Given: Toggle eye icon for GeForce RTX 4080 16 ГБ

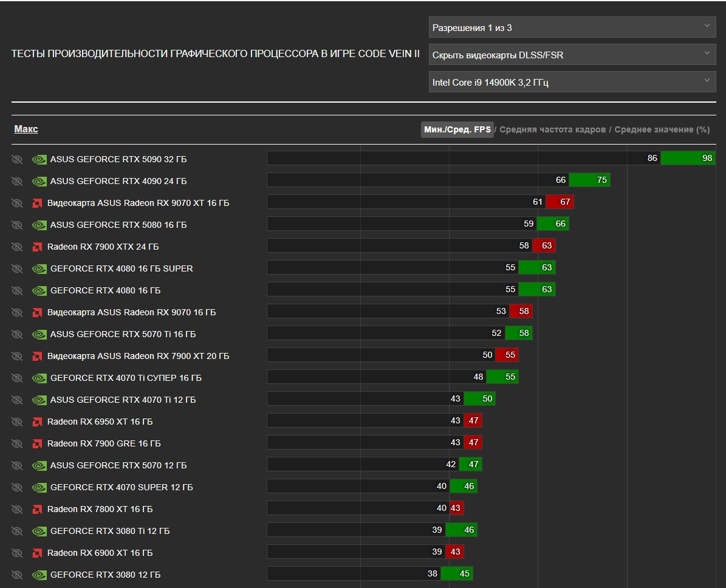Looking at the screenshot, I should point(17,291).
